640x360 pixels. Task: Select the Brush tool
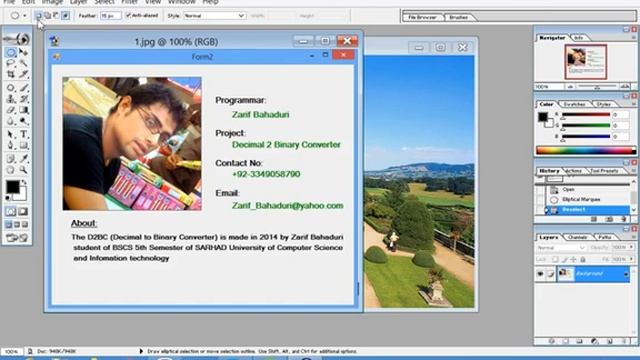[x=23, y=87]
